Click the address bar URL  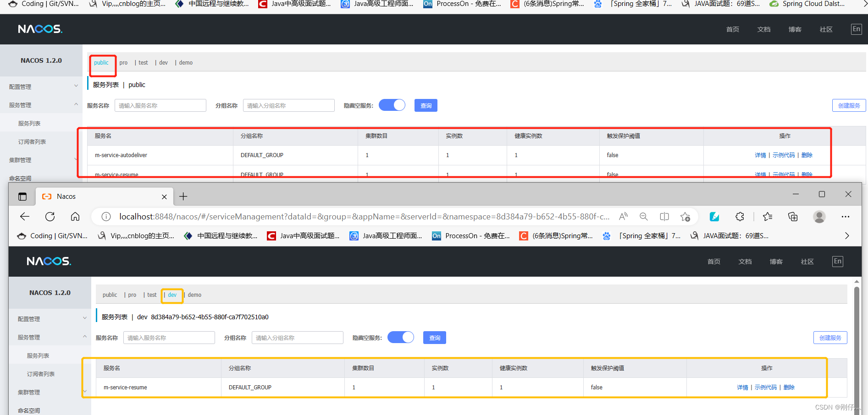pos(364,217)
